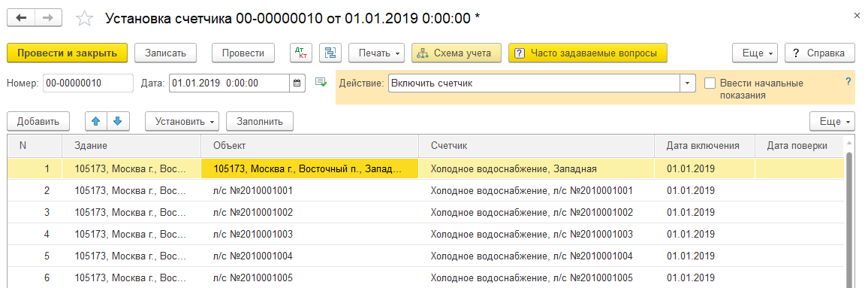
Task: Click Провести и закрыть
Action: pos(68,53)
